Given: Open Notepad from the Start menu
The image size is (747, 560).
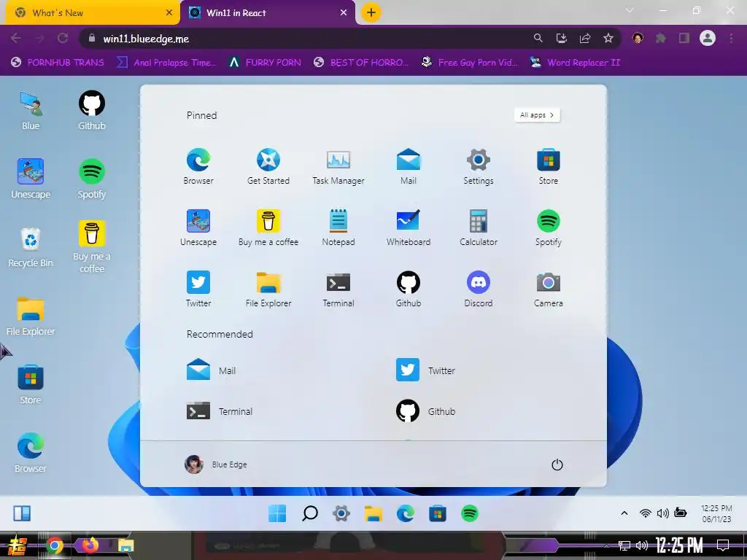Looking at the screenshot, I should 338,227.
